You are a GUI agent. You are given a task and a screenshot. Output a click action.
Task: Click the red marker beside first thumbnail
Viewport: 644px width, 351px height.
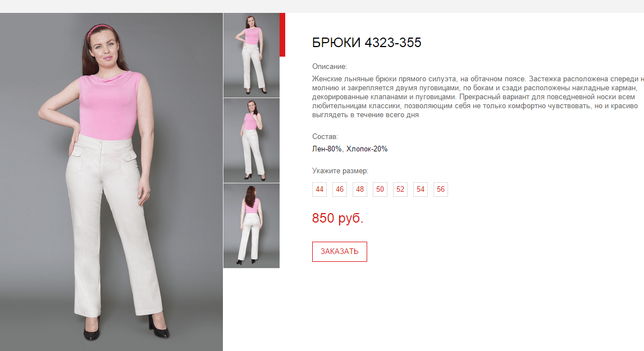tap(282, 35)
